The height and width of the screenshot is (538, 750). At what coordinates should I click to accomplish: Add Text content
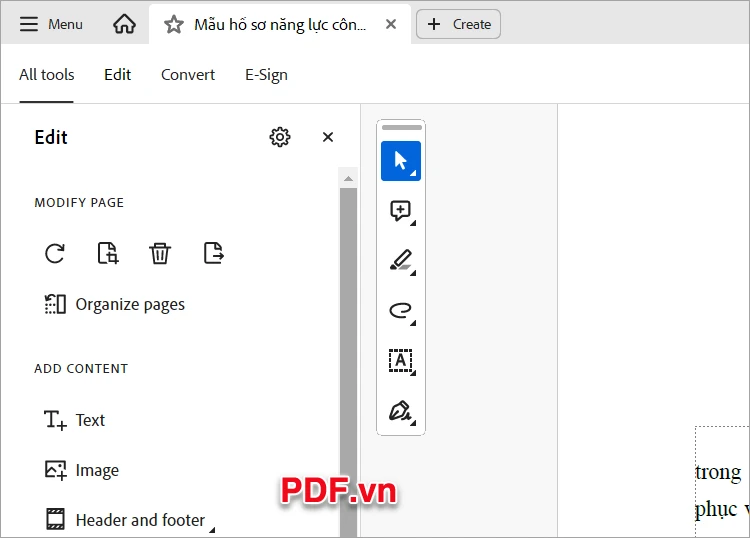(x=75, y=420)
